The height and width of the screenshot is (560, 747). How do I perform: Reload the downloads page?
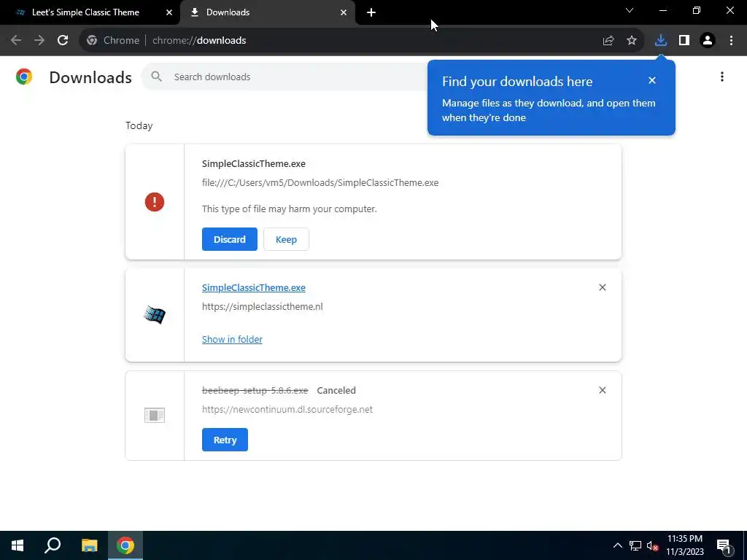tap(63, 41)
